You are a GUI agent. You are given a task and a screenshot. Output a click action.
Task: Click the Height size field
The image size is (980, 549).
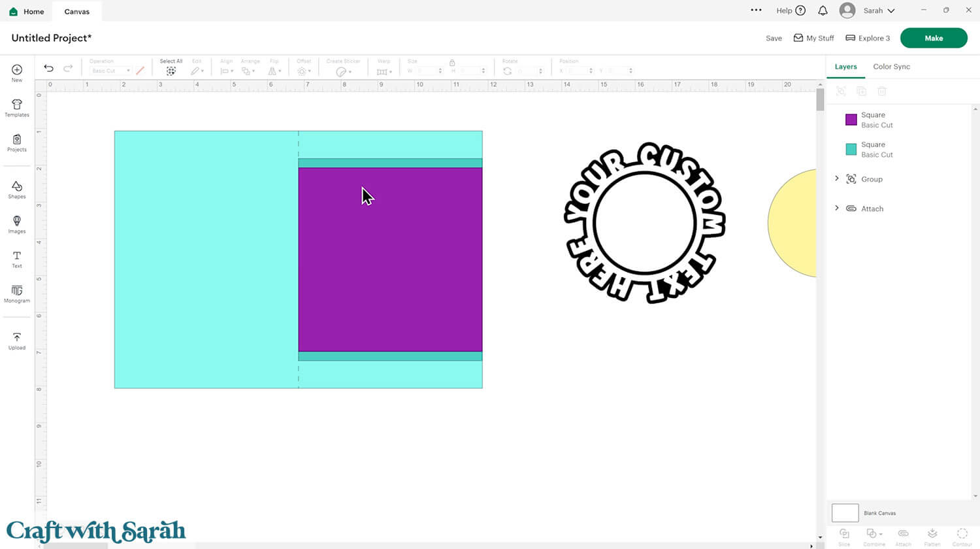tap(472, 71)
